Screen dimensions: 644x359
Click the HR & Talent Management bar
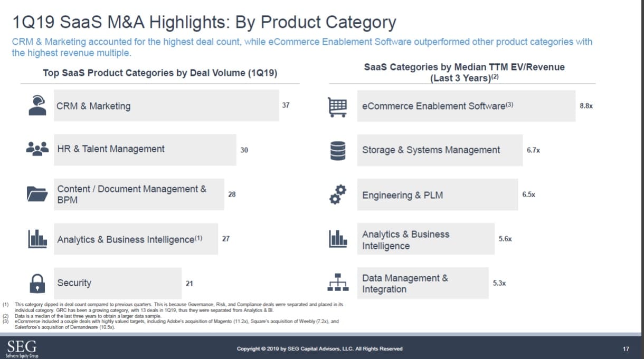(145, 150)
